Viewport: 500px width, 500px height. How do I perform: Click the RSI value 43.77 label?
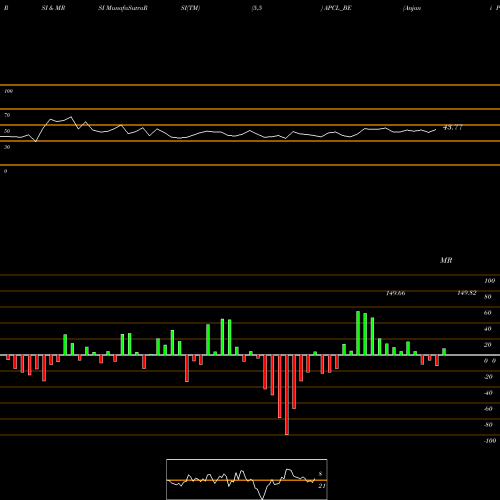[453, 127]
